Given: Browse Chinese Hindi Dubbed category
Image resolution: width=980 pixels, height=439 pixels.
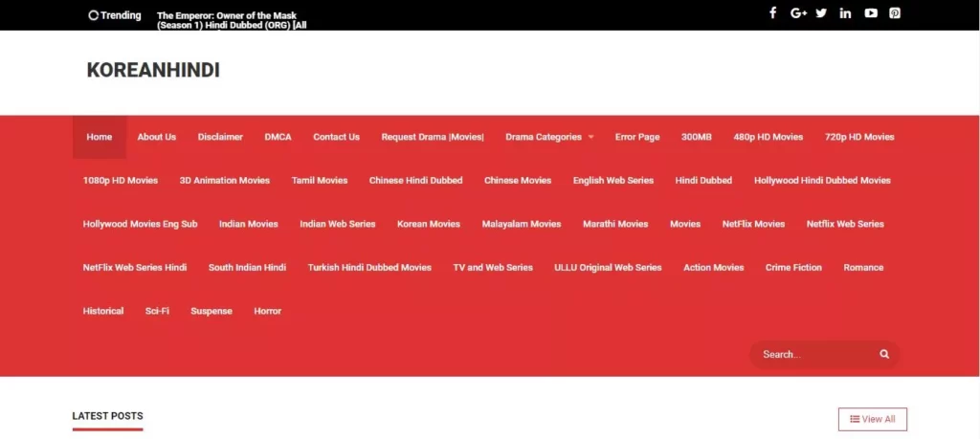Looking at the screenshot, I should point(415,181).
